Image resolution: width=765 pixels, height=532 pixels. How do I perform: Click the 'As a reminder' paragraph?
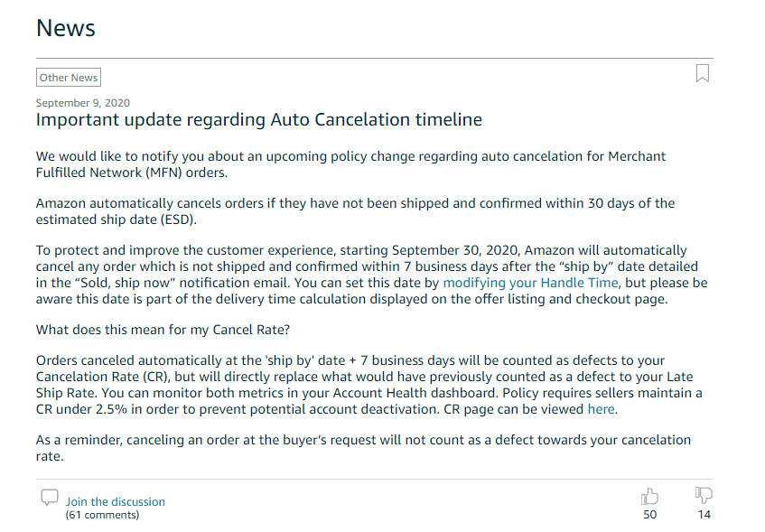(363, 448)
